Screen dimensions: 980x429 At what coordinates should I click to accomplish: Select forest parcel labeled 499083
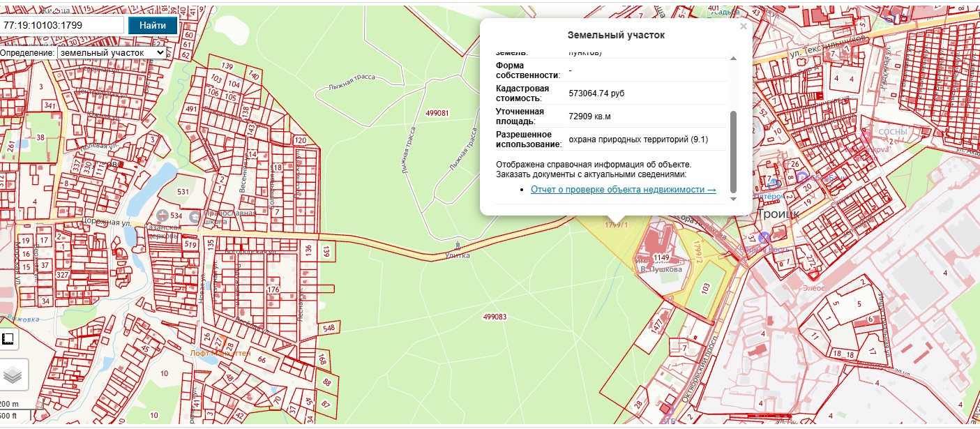[x=494, y=317]
